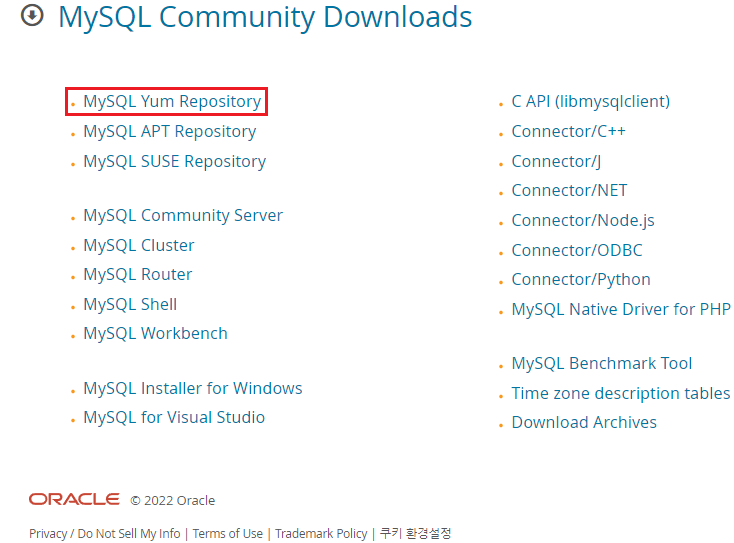Viewport: 734px width, 543px height.
Task: Open the Connector/NET link
Action: [569, 191]
